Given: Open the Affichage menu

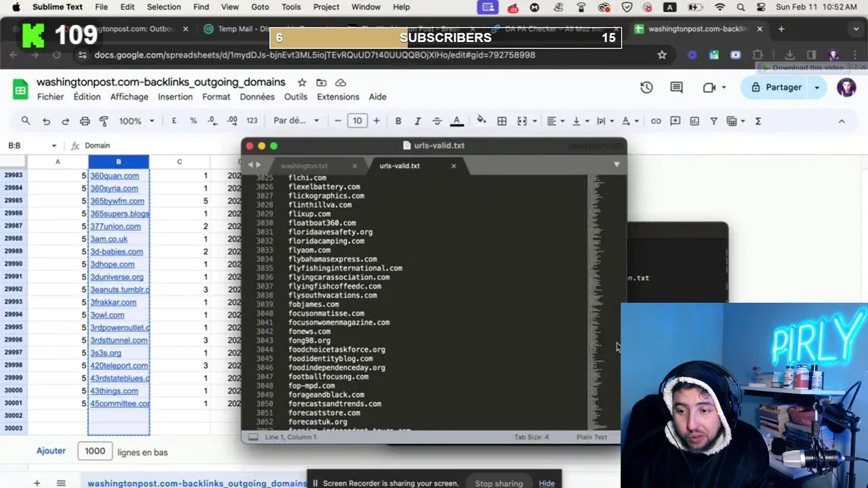Looking at the screenshot, I should pos(129,97).
